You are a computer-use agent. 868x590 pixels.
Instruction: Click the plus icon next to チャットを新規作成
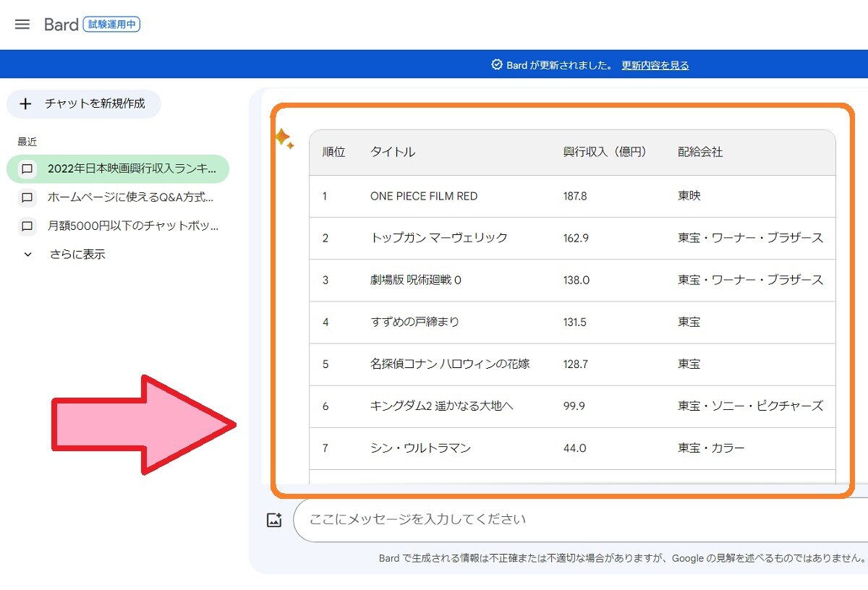(x=26, y=104)
